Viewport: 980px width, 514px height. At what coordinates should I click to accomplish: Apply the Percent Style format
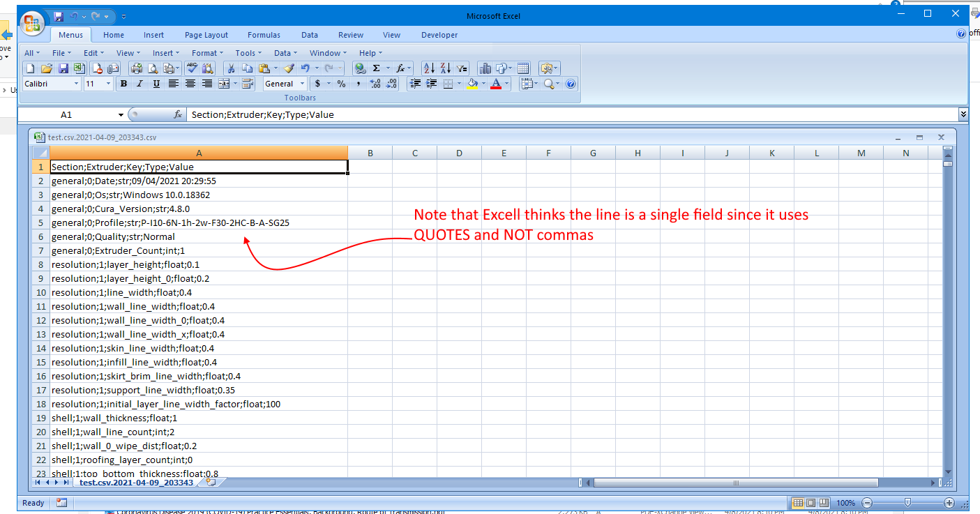click(341, 83)
